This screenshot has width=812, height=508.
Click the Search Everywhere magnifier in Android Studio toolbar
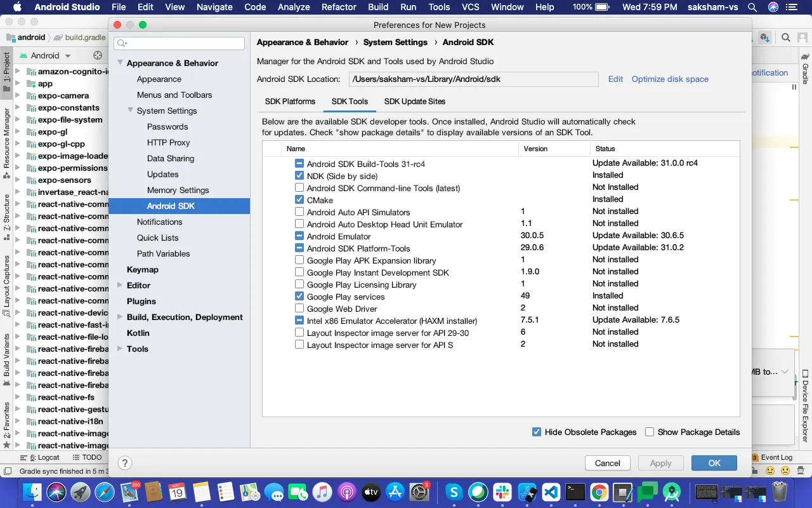pyautogui.click(x=786, y=37)
